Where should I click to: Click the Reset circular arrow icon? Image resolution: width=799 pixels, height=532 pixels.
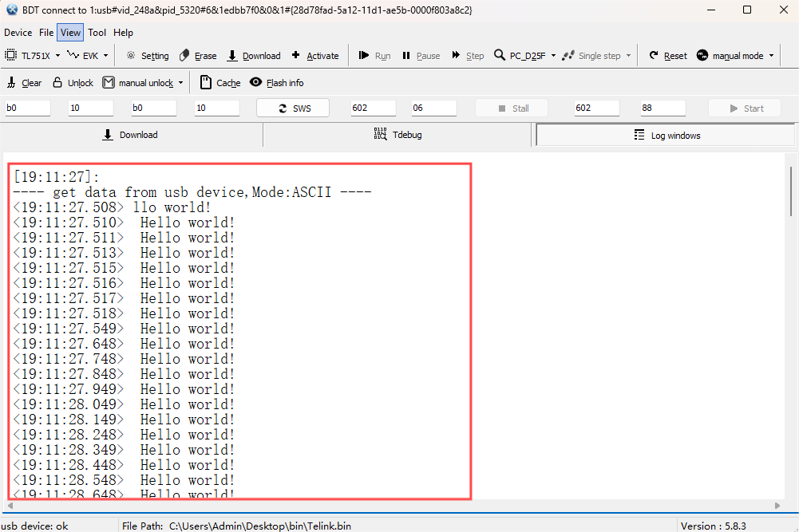tap(654, 55)
